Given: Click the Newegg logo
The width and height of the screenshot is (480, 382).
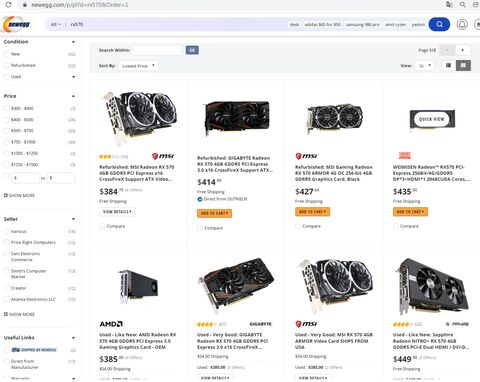Looking at the screenshot, I should click(16, 24).
